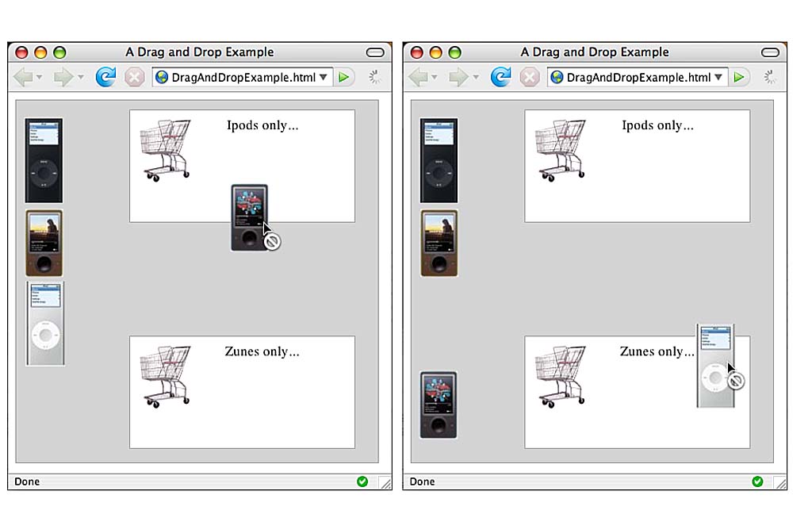Click the 'Zunes only...' text in right window
The image size is (812, 514).
pos(657,352)
